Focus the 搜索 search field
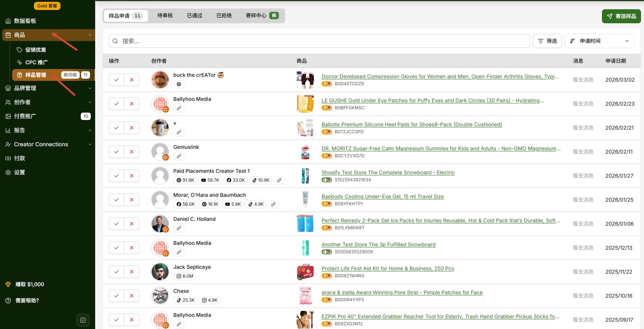 (319, 41)
